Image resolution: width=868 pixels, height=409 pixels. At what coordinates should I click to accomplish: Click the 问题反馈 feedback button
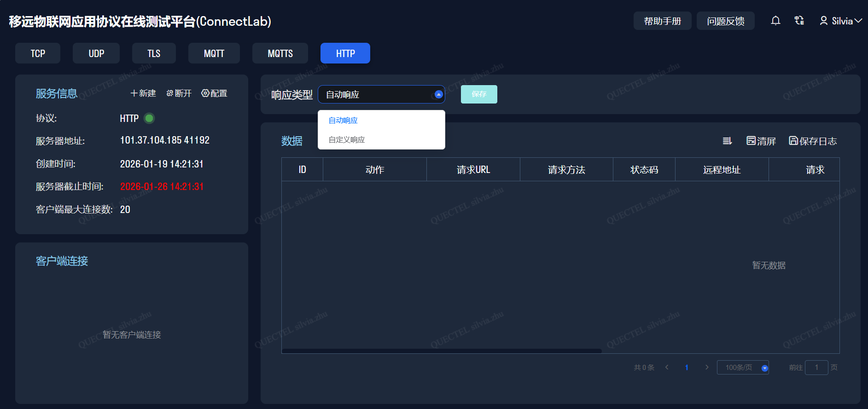pyautogui.click(x=725, y=21)
